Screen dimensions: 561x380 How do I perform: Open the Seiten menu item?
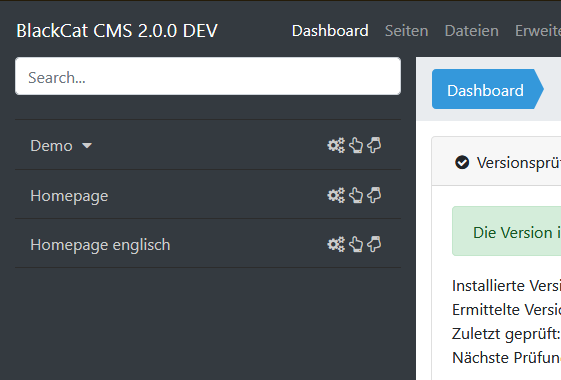click(406, 31)
